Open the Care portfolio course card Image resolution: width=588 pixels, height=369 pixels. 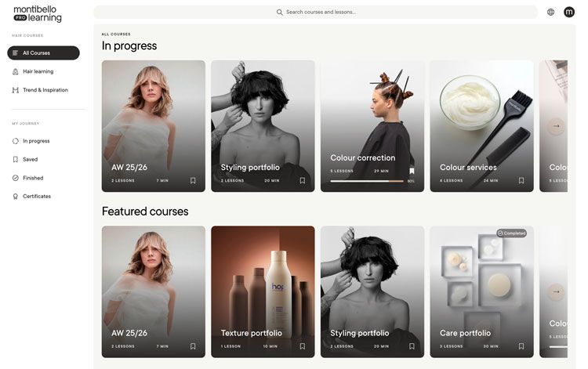(482, 291)
